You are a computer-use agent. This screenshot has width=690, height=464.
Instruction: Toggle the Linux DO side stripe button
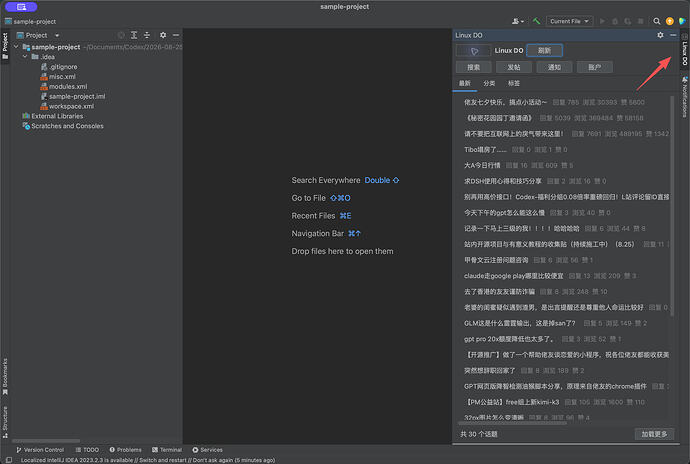(685, 50)
